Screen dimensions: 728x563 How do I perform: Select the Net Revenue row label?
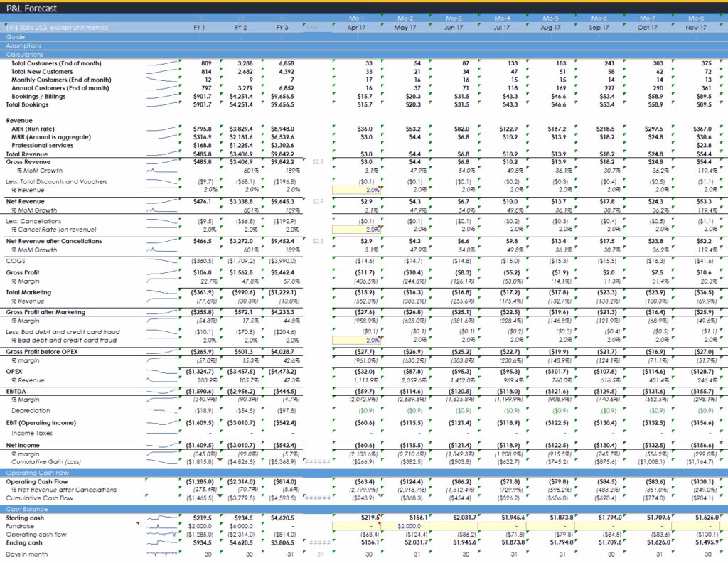(25, 201)
